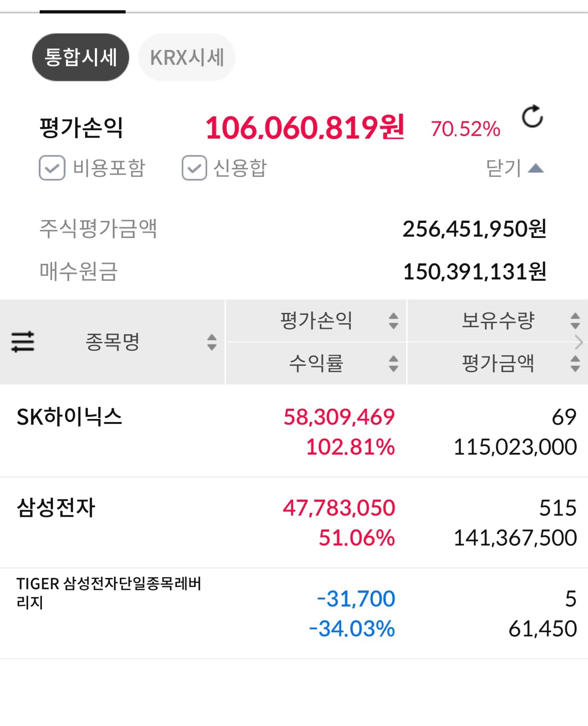Switch to the KRX시세 tab

(x=187, y=57)
